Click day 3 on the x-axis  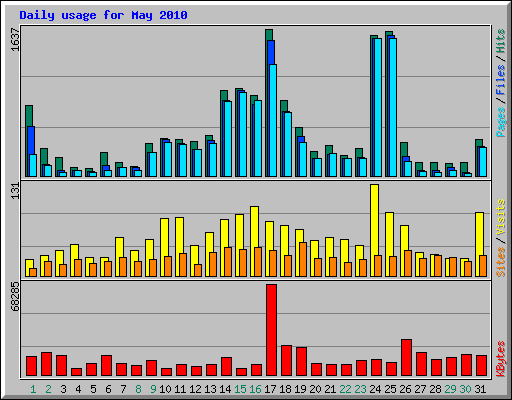tap(63, 389)
